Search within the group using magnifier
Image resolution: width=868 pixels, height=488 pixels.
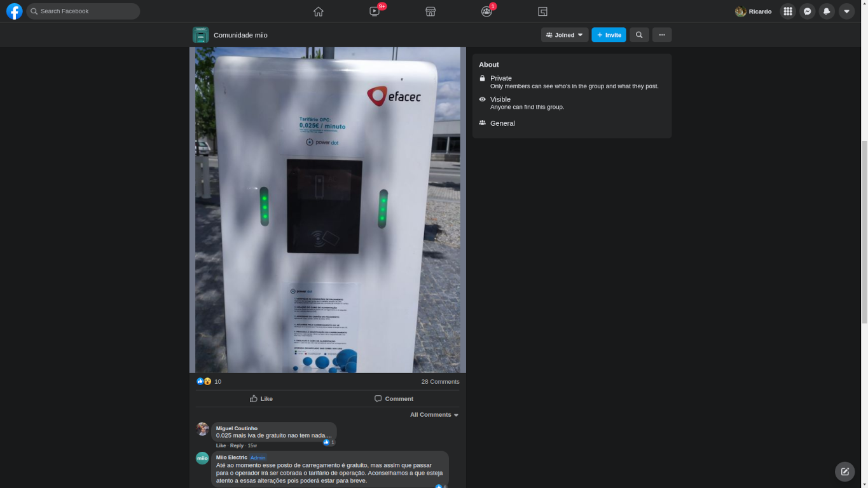point(639,35)
